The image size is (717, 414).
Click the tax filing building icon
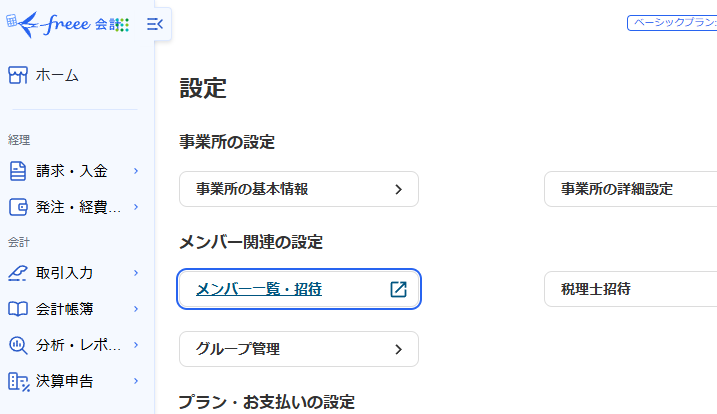(18, 380)
